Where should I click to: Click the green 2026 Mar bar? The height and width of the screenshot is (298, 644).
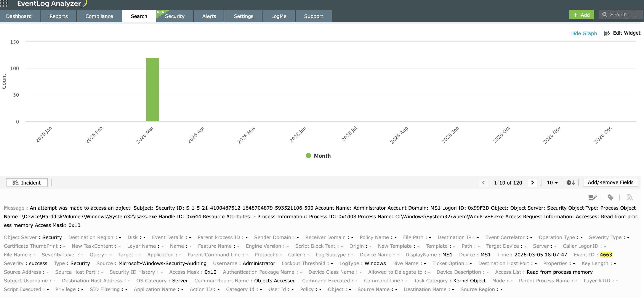point(152,90)
